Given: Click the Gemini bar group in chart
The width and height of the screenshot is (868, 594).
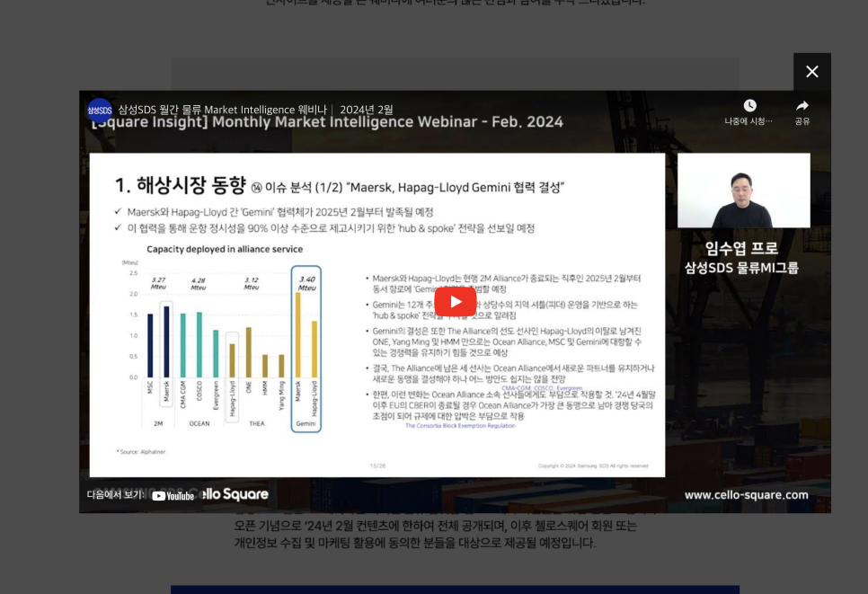Looking at the screenshot, I should tap(306, 349).
